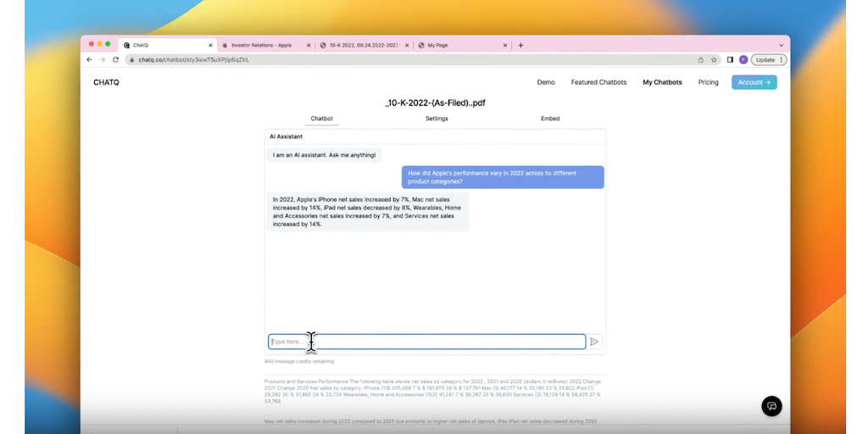Image resolution: width=868 pixels, height=434 pixels.
Task: Open the purple profile avatar icon
Action: coord(743,60)
